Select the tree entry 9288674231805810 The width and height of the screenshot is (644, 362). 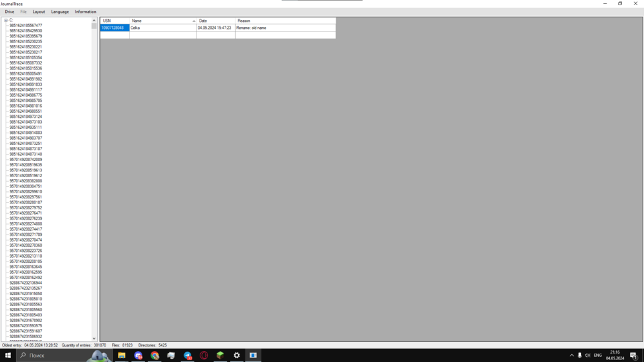(x=26, y=299)
